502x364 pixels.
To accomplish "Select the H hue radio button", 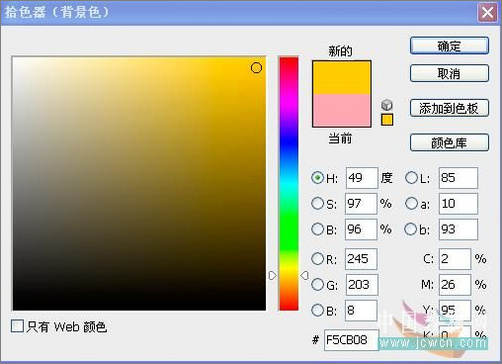I will tap(317, 177).
